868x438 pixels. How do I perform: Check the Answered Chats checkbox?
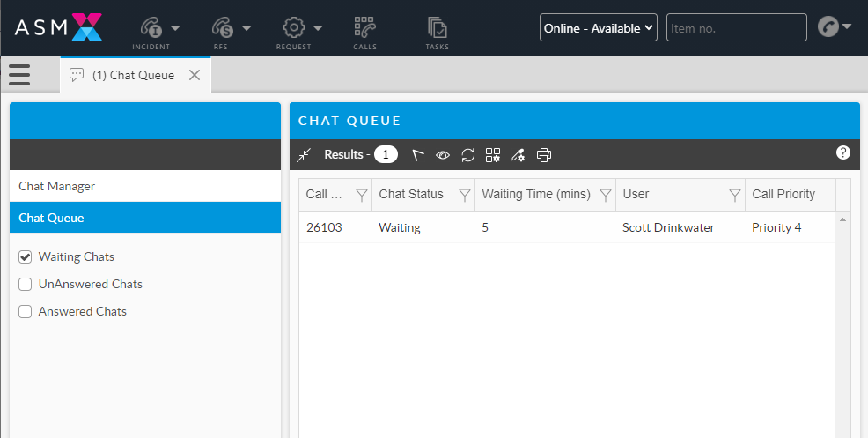point(26,311)
